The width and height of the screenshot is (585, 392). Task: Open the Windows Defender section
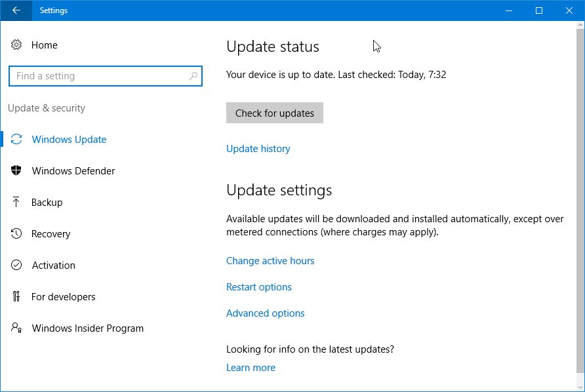73,171
